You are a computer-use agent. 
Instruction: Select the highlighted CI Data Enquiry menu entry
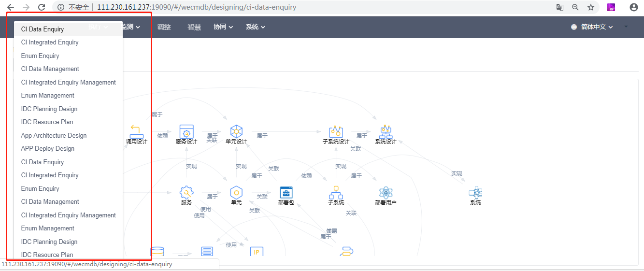tap(68, 29)
